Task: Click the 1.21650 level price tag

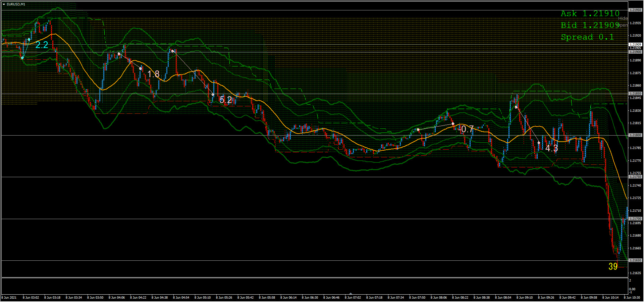Action: point(635,260)
